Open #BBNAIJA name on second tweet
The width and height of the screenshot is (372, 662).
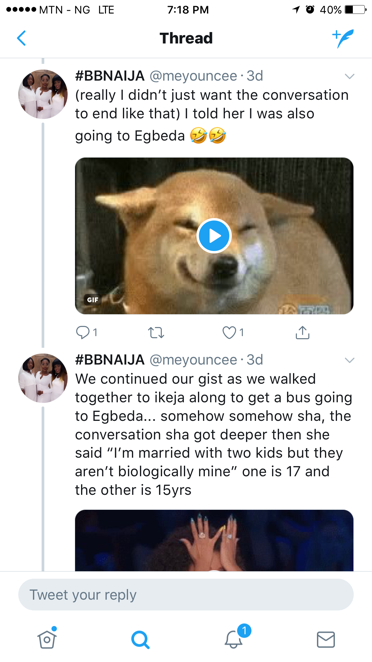(110, 360)
